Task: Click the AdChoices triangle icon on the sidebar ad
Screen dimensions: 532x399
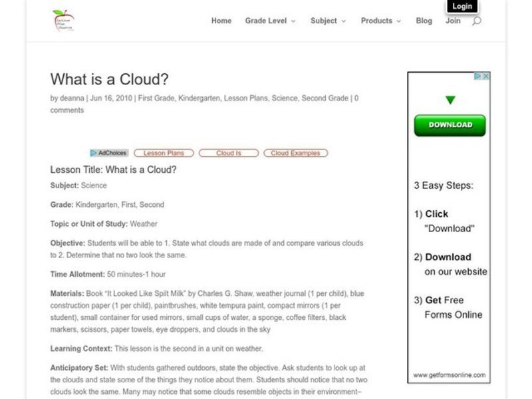Action: (x=477, y=76)
